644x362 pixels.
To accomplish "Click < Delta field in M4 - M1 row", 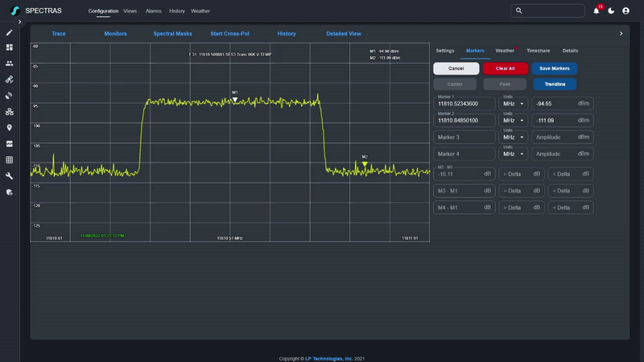I will point(571,208).
